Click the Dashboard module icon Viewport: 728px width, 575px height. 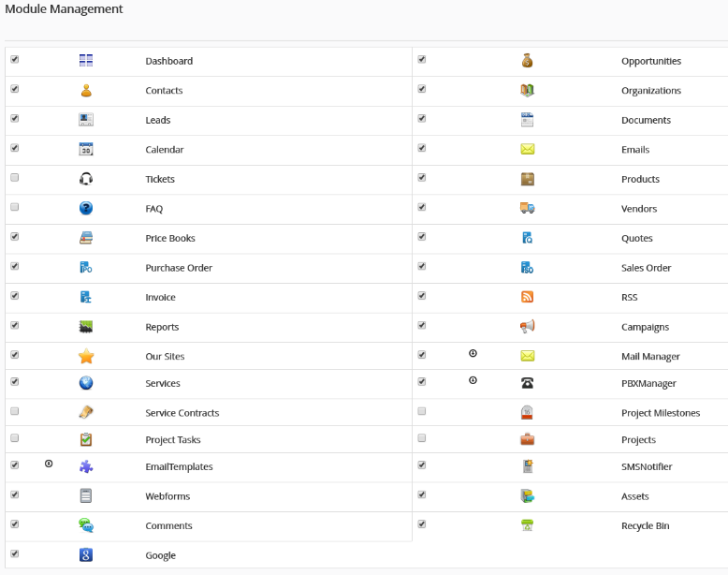pos(86,61)
